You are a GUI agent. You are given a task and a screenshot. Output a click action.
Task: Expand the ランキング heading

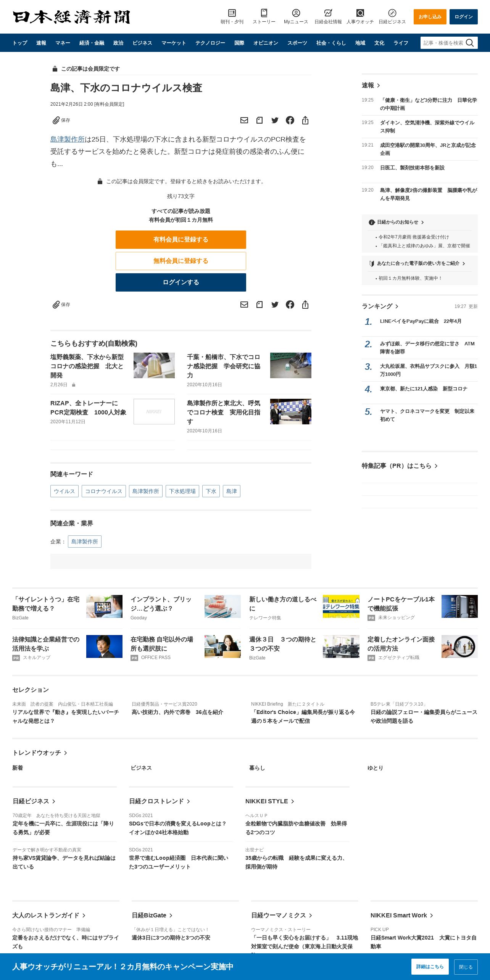pyautogui.click(x=380, y=306)
